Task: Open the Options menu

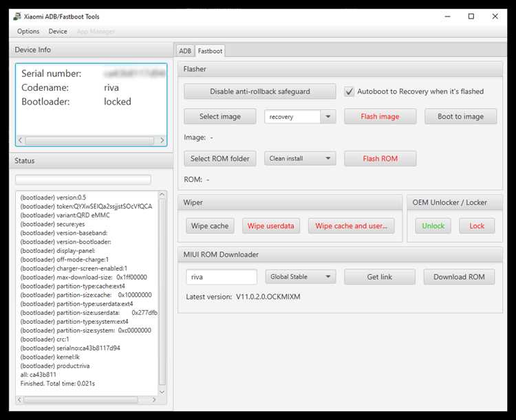Action: tap(28, 31)
